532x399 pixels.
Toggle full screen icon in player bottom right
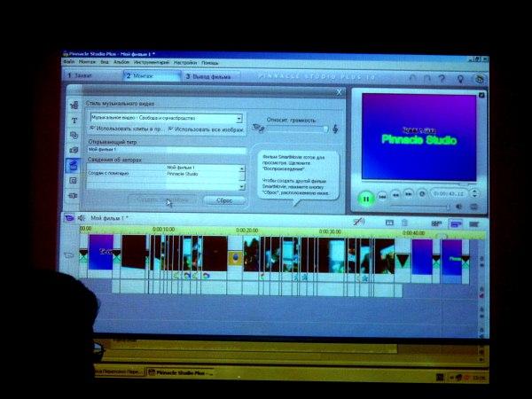(474, 207)
